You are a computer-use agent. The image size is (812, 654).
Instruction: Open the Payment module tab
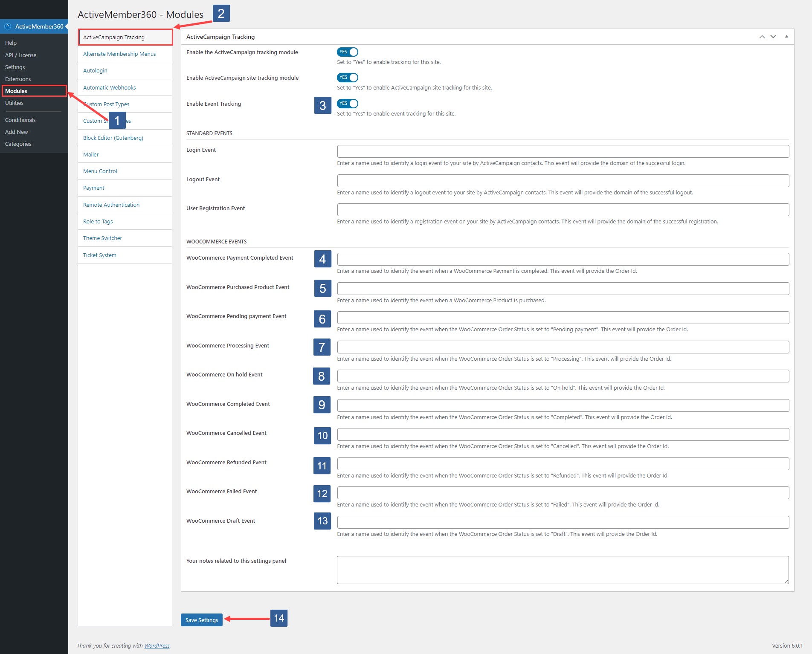tap(93, 188)
